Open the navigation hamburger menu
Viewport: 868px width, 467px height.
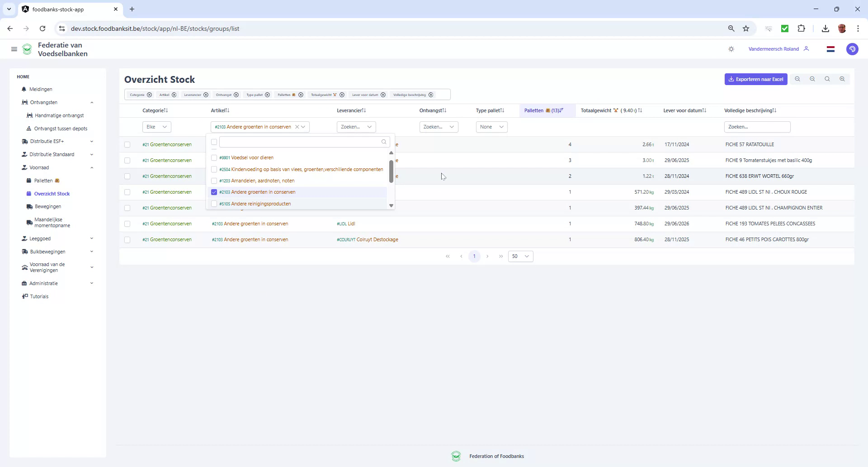click(14, 49)
